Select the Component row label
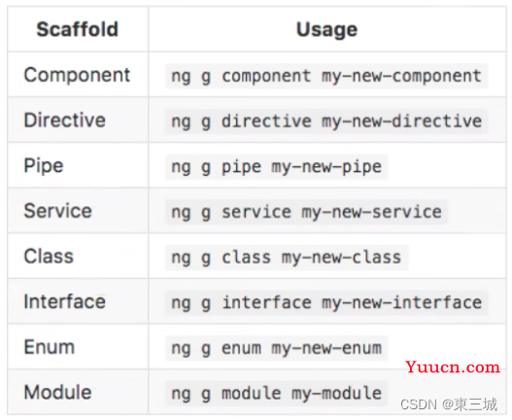The image size is (512, 420). point(77,75)
